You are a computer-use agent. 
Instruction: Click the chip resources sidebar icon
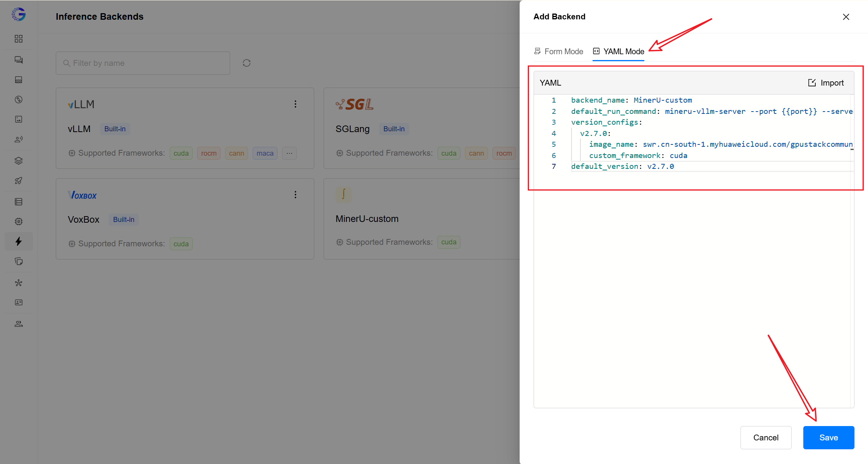[x=19, y=222]
